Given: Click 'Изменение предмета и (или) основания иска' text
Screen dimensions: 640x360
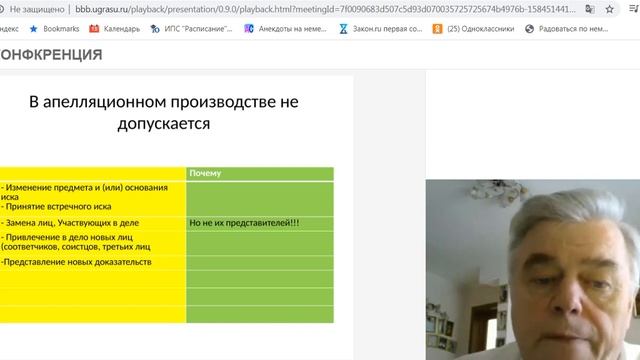Looking at the screenshot, I should click(84, 192).
